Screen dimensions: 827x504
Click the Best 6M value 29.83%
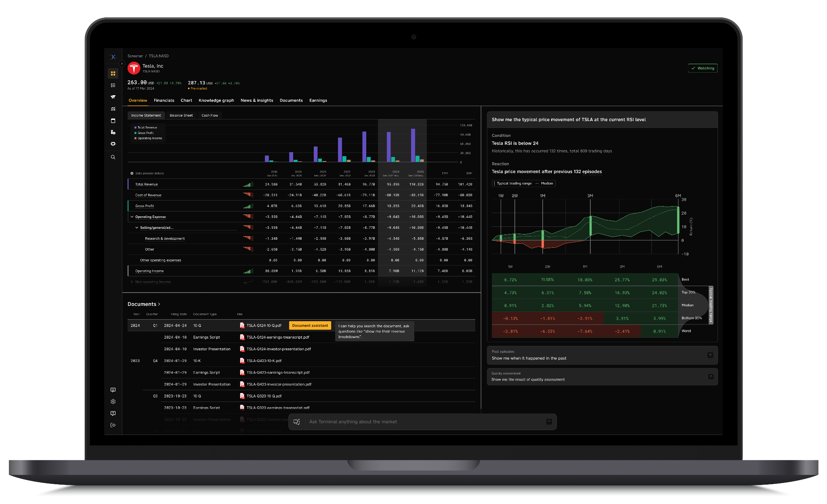click(x=659, y=280)
